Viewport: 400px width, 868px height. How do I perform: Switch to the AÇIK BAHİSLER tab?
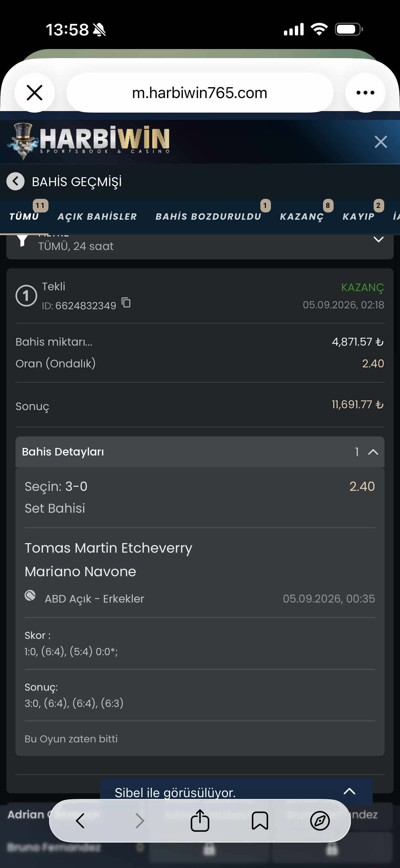[98, 216]
